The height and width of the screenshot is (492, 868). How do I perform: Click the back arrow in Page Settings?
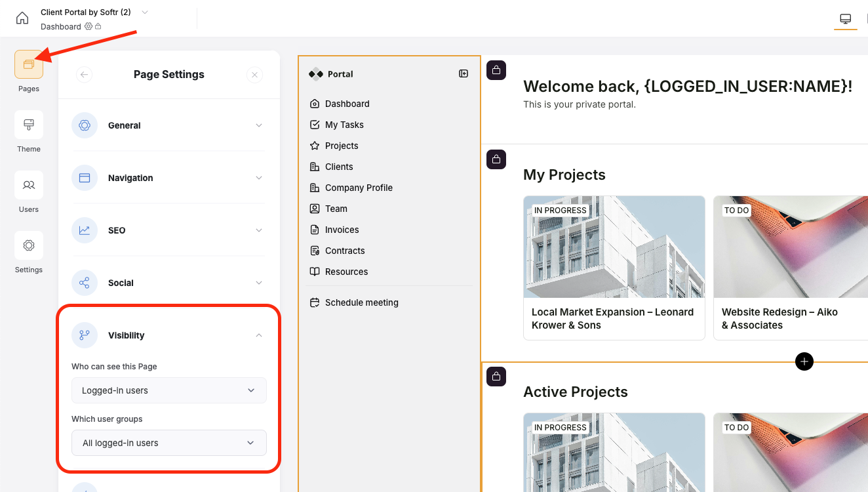coord(84,75)
